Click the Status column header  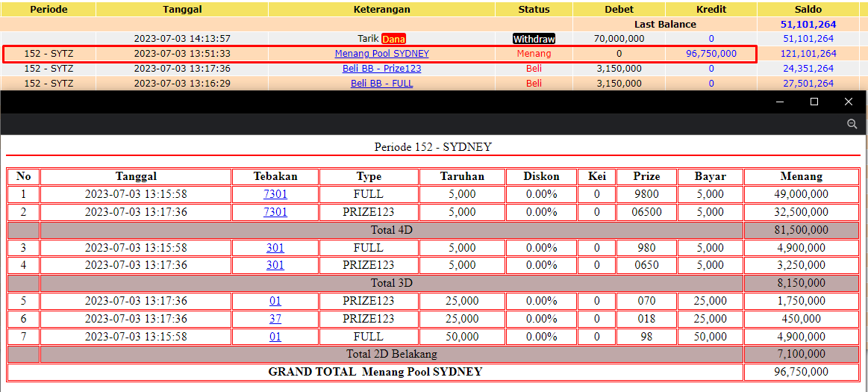[x=534, y=10]
